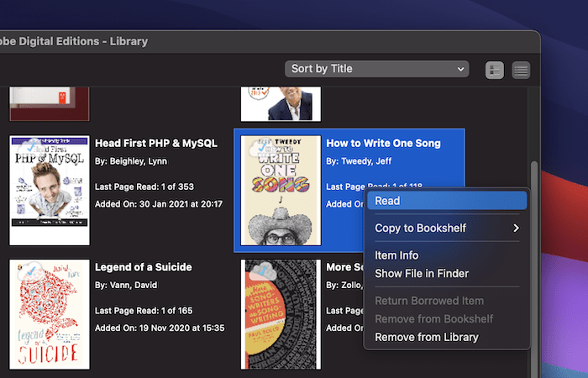Viewport: 588px width, 378px height.
Task: Choose Read from the context menu
Action: 447,201
